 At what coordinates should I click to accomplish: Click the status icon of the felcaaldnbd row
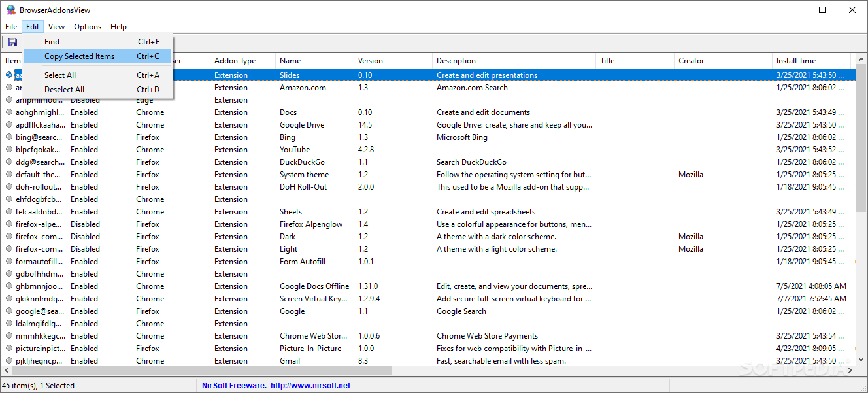9,212
